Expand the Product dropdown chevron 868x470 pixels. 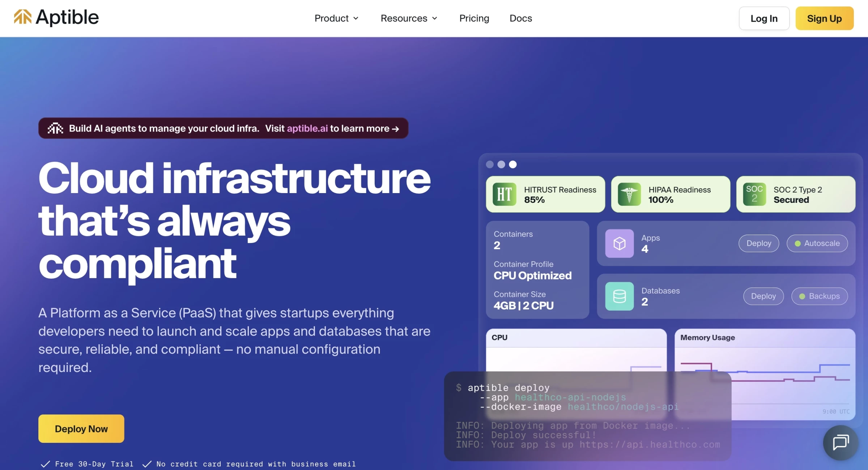point(356,18)
